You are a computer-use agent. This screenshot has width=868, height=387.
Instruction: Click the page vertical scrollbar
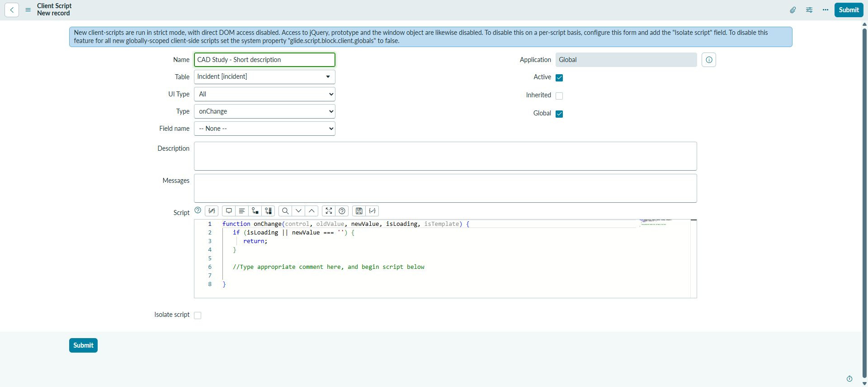click(x=865, y=204)
